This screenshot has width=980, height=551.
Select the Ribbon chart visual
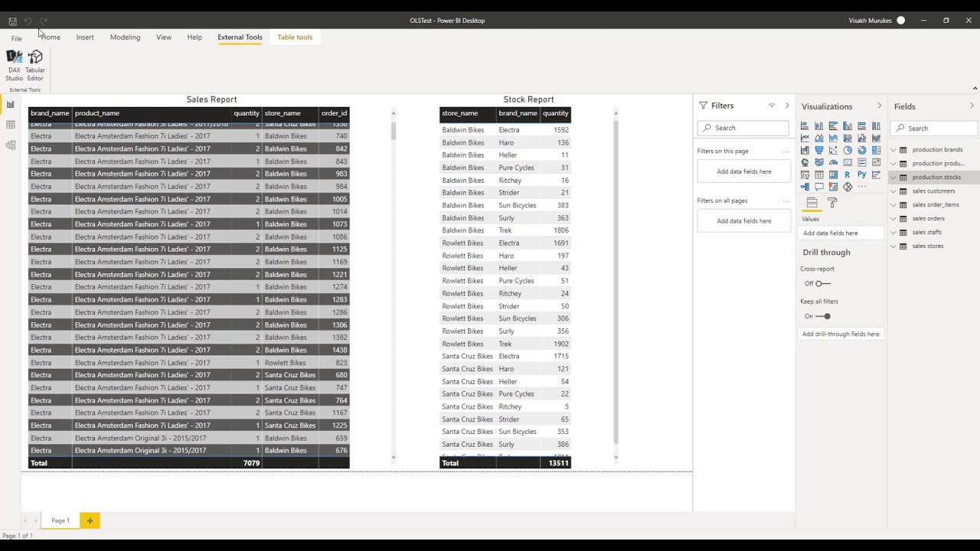tap(876, 138)
